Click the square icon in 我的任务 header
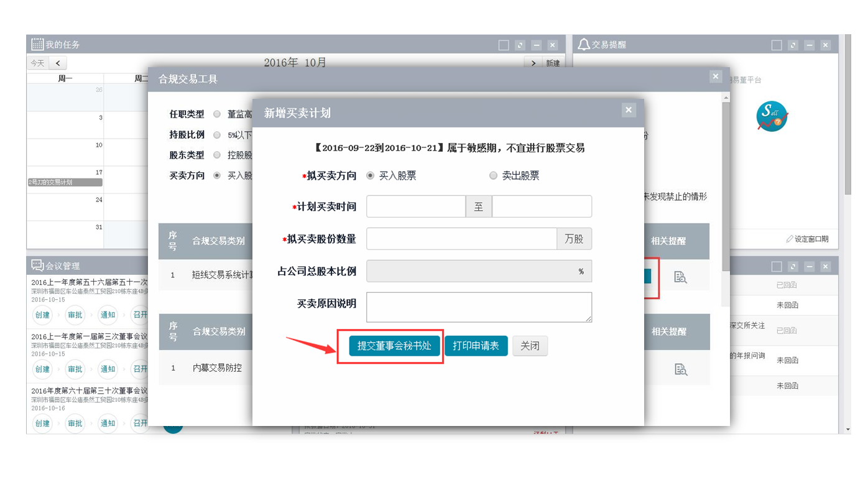This screenshot has height=477, width=868. click(x=504, y=45)
